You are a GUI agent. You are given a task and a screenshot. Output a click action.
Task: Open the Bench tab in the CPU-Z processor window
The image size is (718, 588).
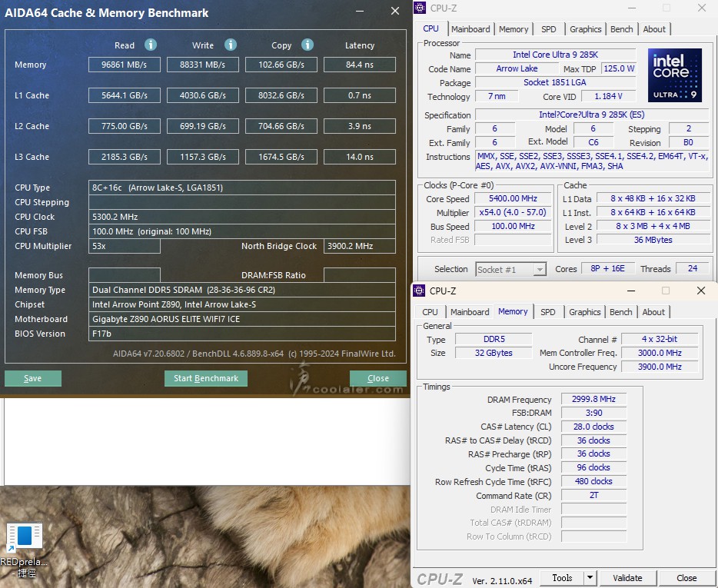[621, 29]
